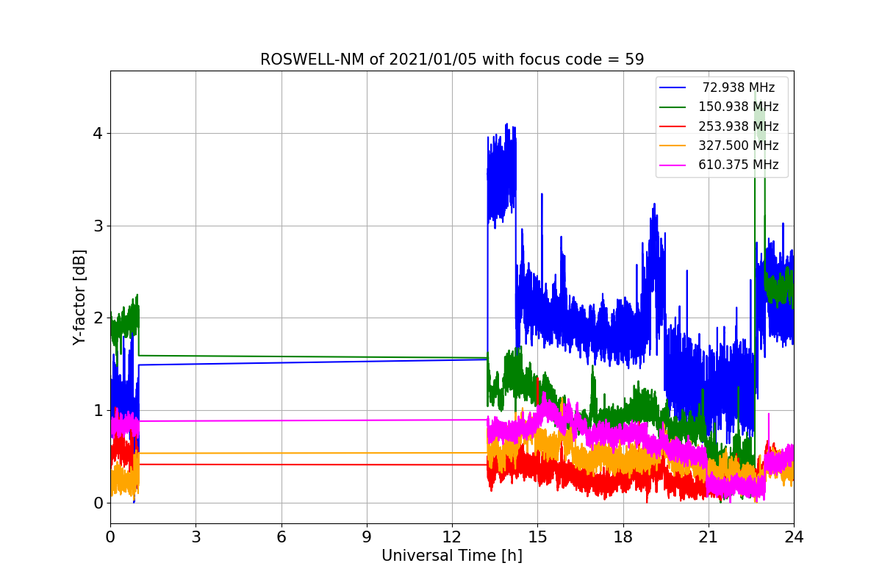The image size is (882, 588).
Task: Click y-axis tick label 4
Action: pyautogui.click(x=98, y=133)
